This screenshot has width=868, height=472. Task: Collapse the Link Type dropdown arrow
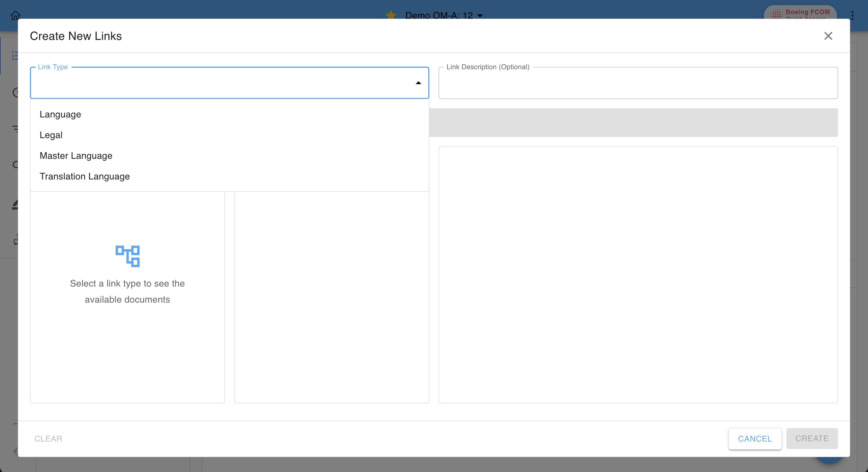418,83
